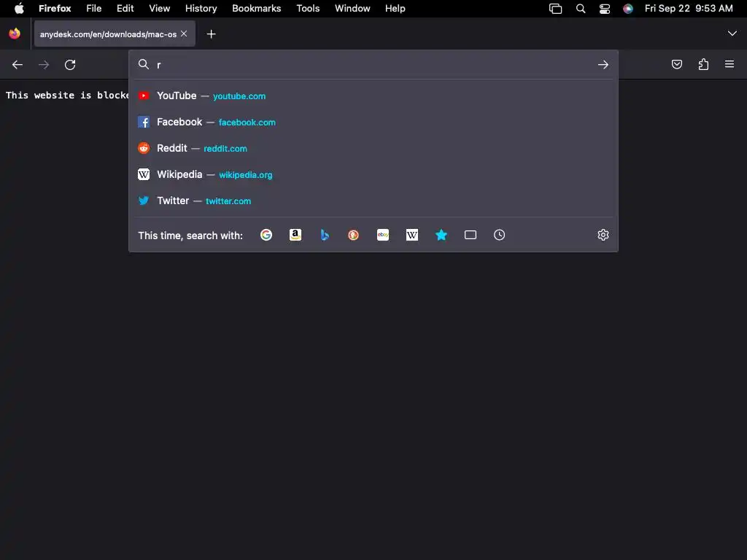Viewport: 747px width, 560px height.
Task: Open the Firefox app menu in menu bar
Action: tap(55, 9)
